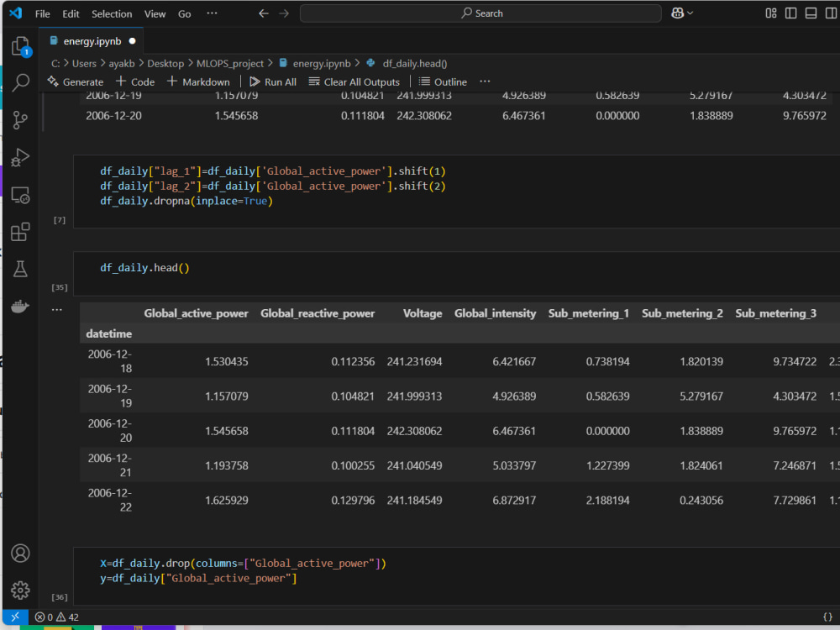The image size is (840, 630).
Task: Click the braces language status icon
Action: (827, 617)
